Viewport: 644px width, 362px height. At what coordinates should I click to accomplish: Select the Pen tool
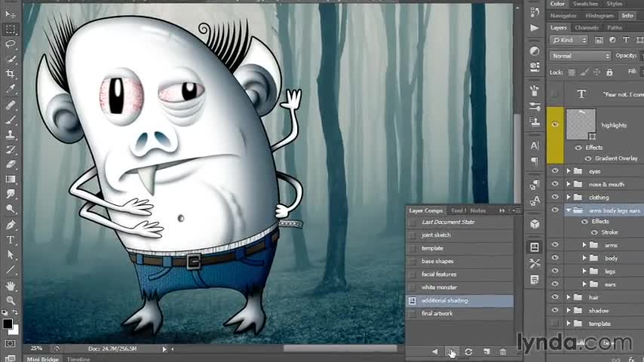[x=11, y=225]
